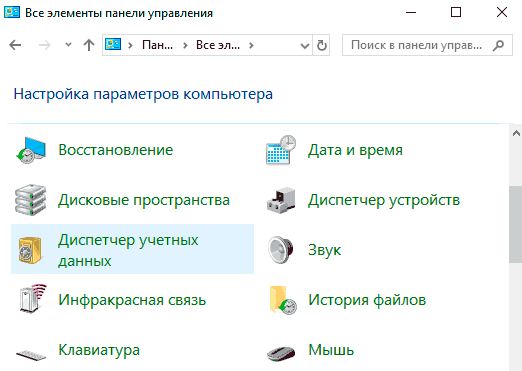Click the Диспетчер устройств icon
522x371 pixels.
click(281, 200)
